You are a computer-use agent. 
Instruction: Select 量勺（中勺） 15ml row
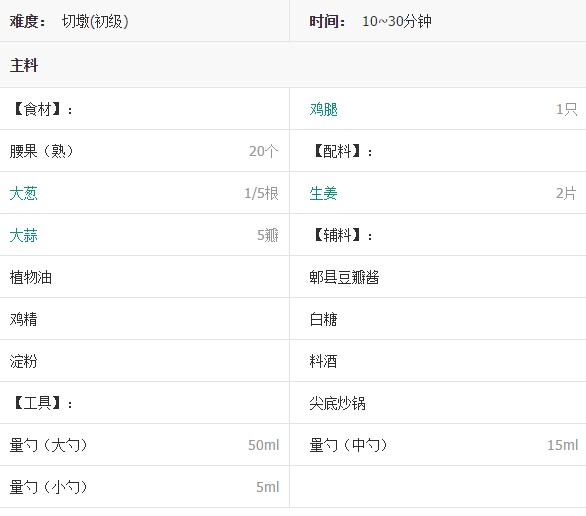coord(438,445)
